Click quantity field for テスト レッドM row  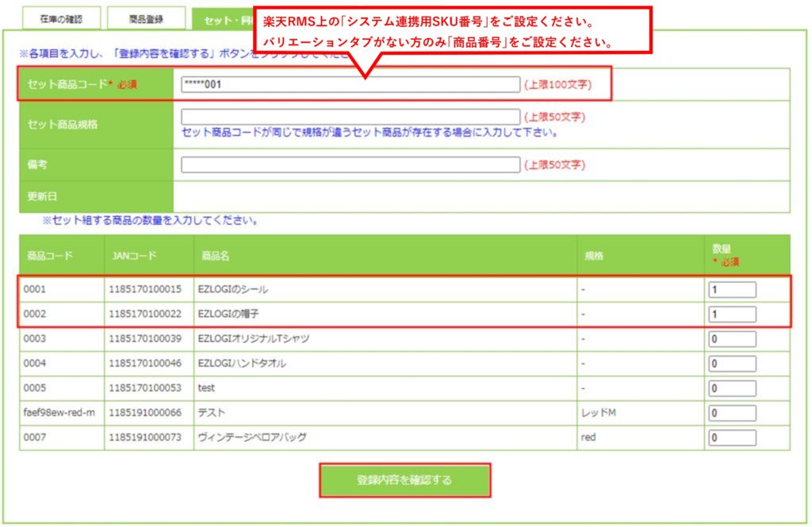click(731, 413)
